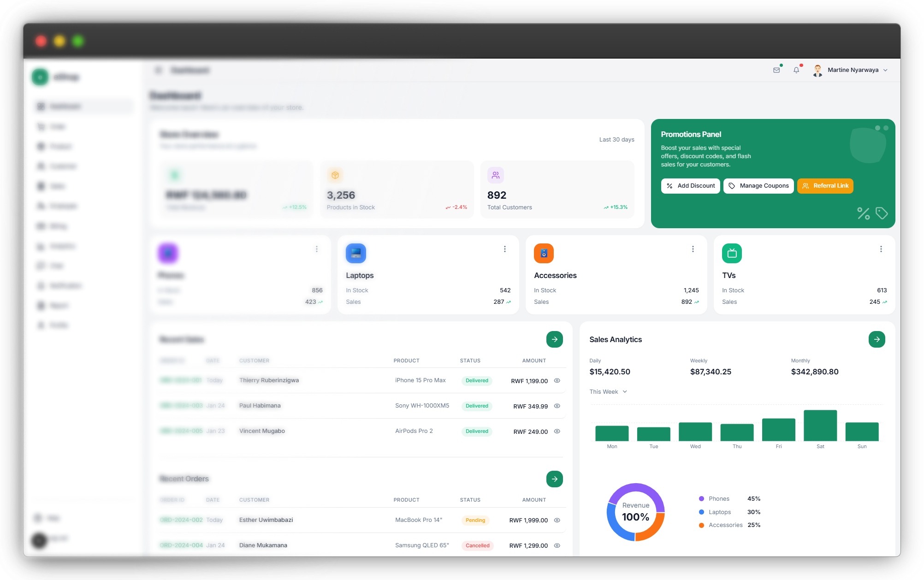The width and height of the screenshot is (924, 580).
Task: Click the blue Laptops category icon
Action: (355, 253)
